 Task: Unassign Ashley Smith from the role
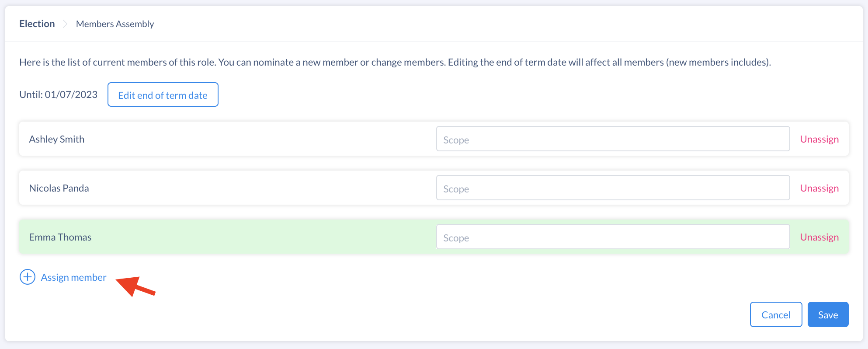pyautogui.click(x=819, y=139)
